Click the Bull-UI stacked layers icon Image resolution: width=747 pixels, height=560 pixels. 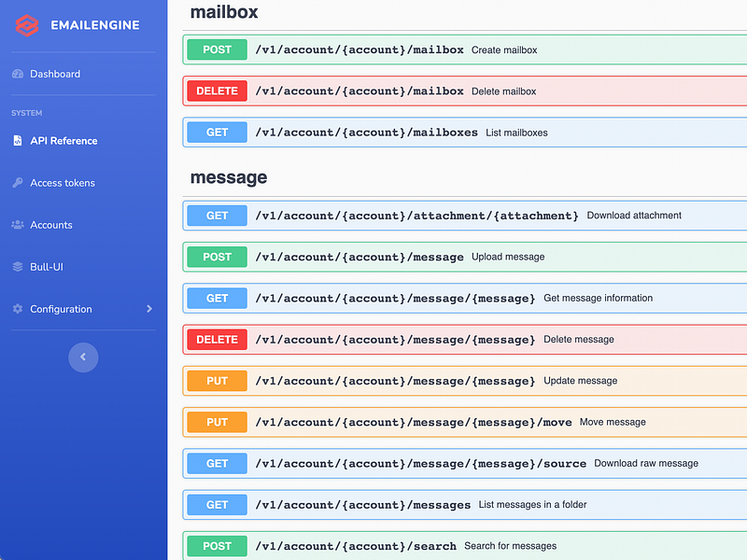tap(16, 266)
